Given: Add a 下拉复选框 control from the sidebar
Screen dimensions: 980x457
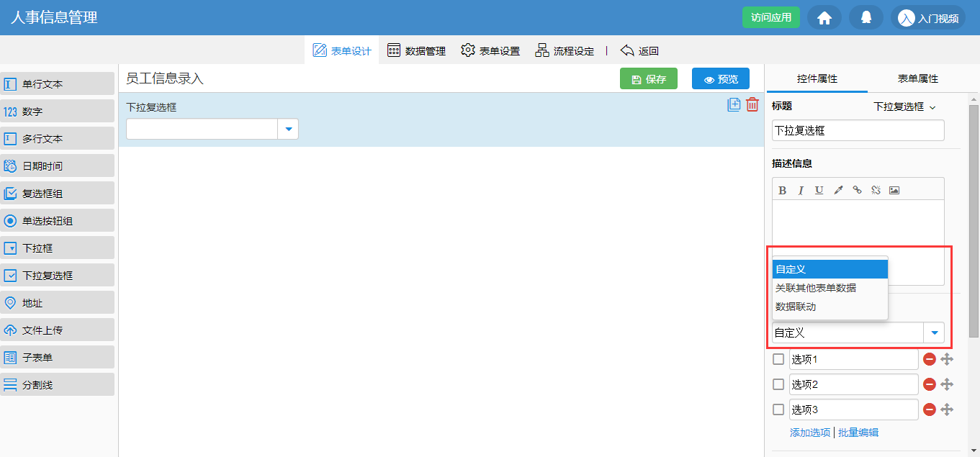Looking at the screenshot, I should (x=58, y=275).
